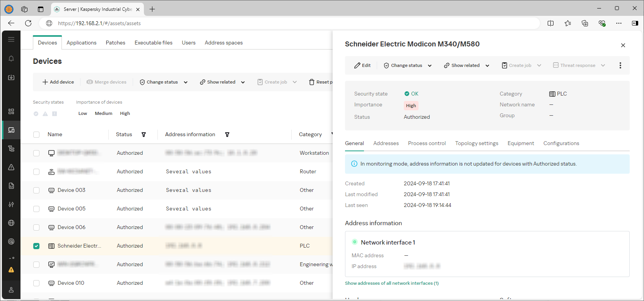Click the Status column filter icon
The image size is (644, 301).
(x=143, y=135)
